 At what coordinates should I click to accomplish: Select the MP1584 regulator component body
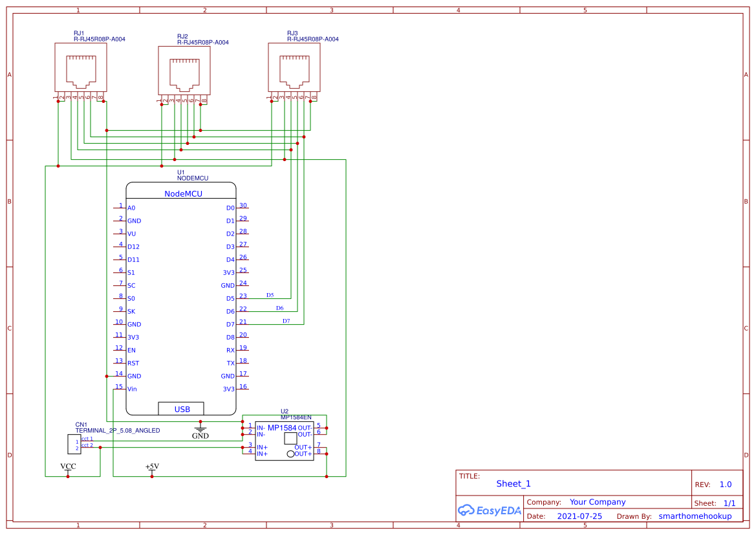285,441
